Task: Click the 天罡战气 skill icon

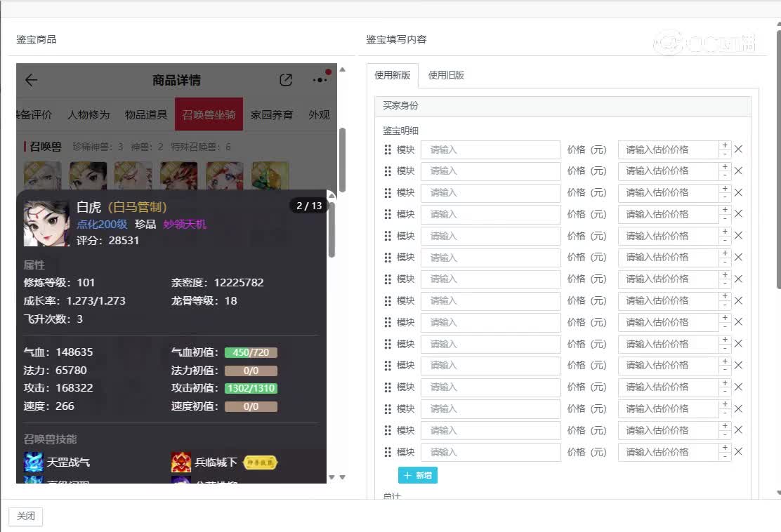Action: pos(34,462)
